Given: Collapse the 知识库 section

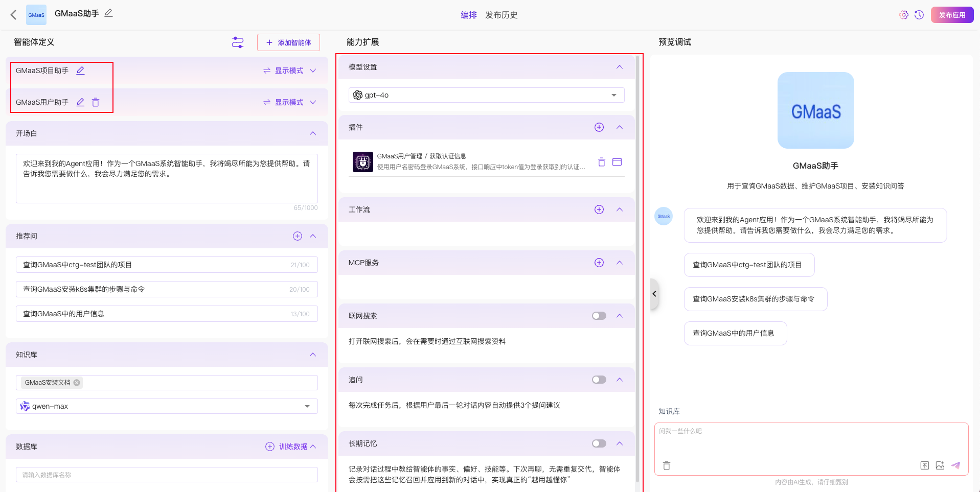Looking at the screenshot, I should tap(313, 355).
